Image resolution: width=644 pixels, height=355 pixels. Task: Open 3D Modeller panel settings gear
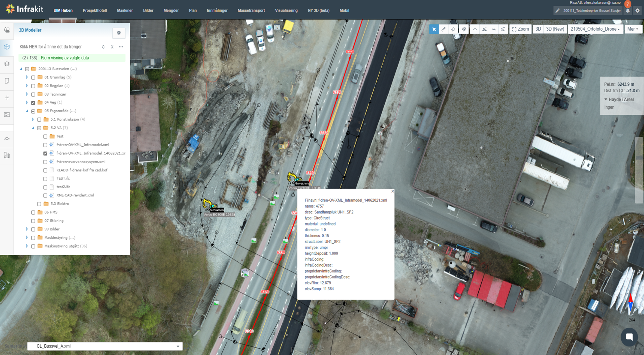coord(119,33)
